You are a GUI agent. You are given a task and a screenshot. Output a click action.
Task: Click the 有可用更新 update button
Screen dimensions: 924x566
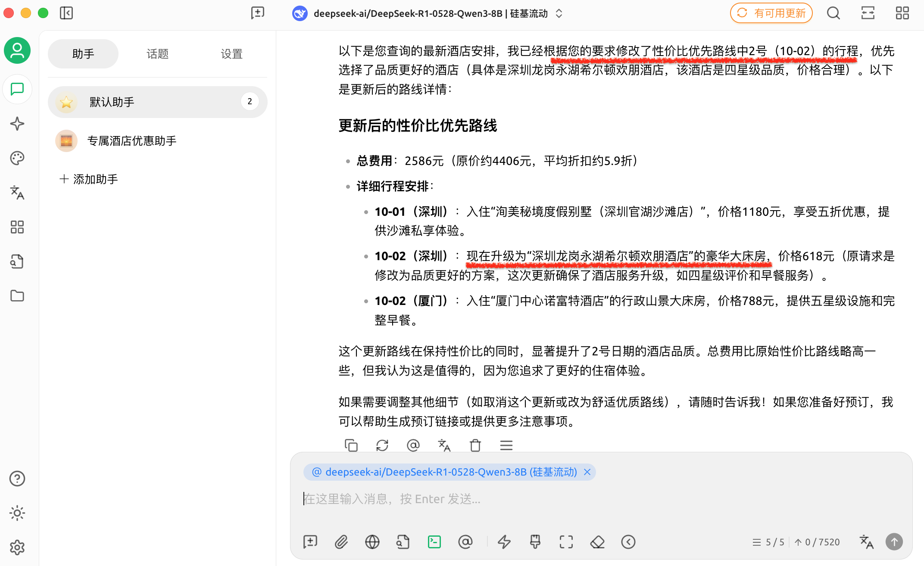click(771, 13)
